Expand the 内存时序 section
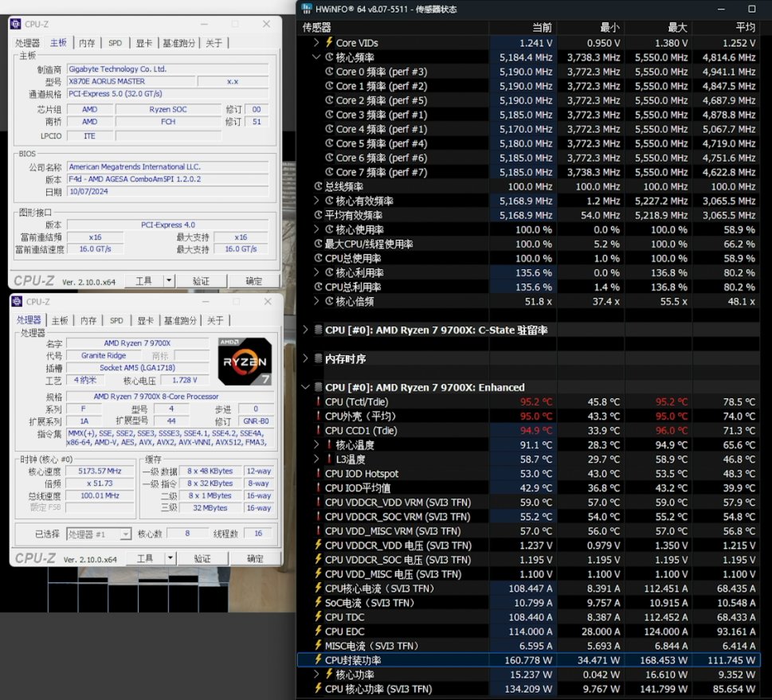This screenshot has height=700, width=772. point(305,358)
